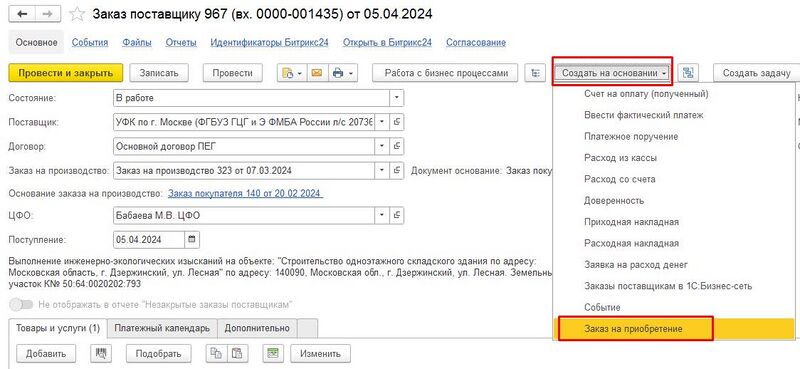Click the document structure tree icon

pyautogui.click(x=535, y=73)
